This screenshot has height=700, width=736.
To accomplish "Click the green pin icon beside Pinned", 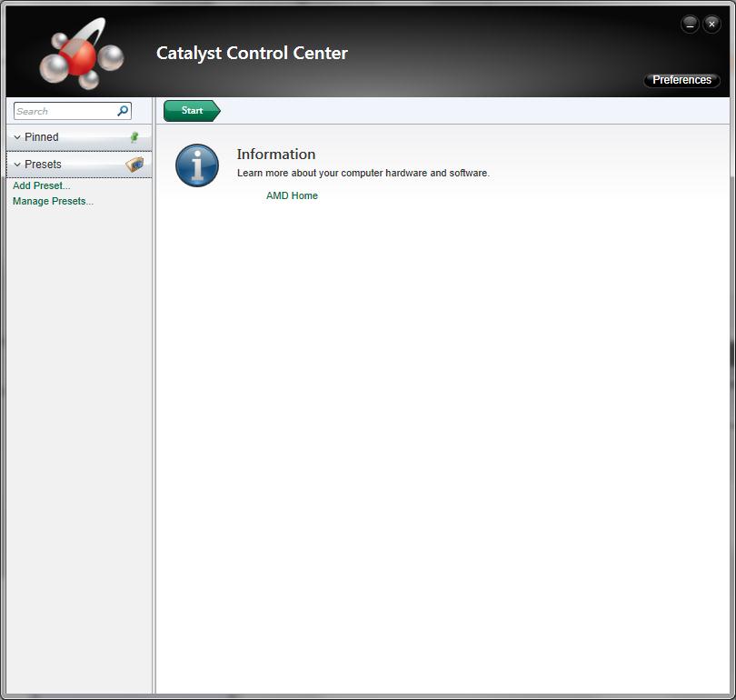I will tap(134, 137).
